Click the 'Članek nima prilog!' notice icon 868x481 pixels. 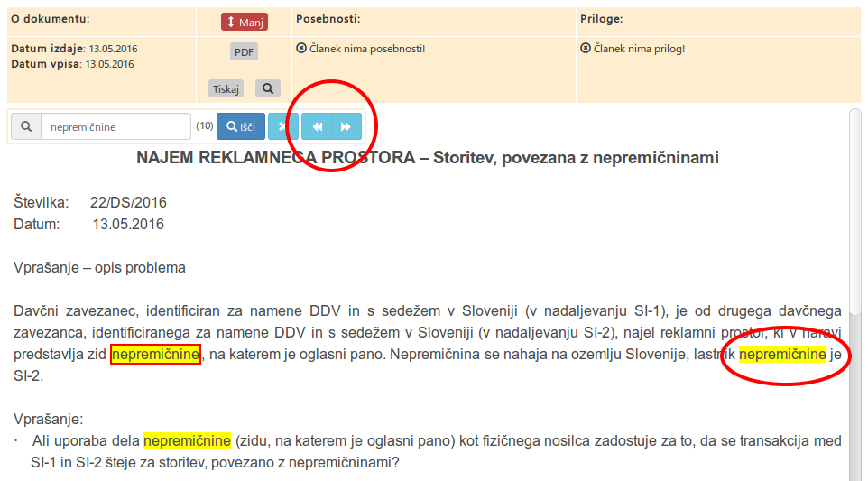(586, 49)
